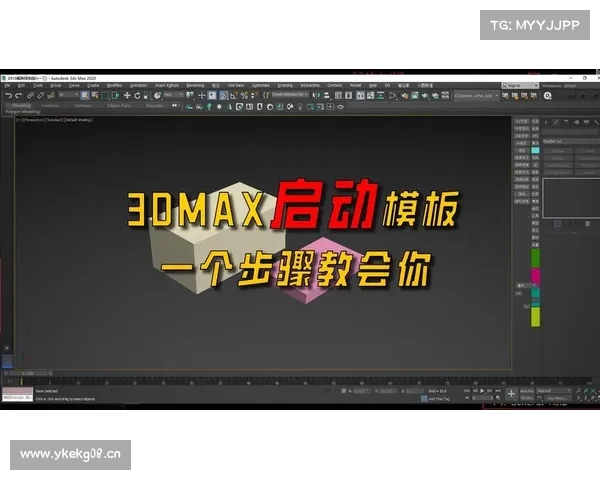Click the Align tool icon
The height and width of the screenshot is (480, 600).
click(x=326, y=95)
